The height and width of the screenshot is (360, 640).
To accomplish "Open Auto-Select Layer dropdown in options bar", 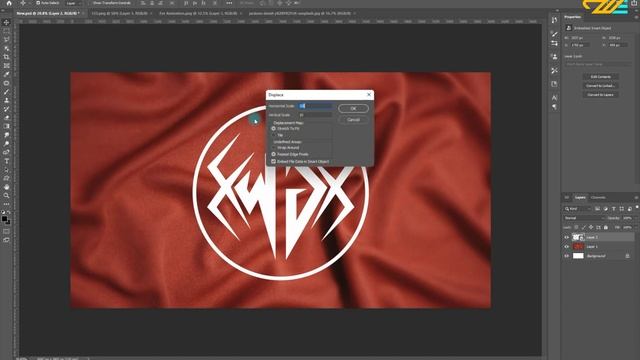I will tap(74, 3).
